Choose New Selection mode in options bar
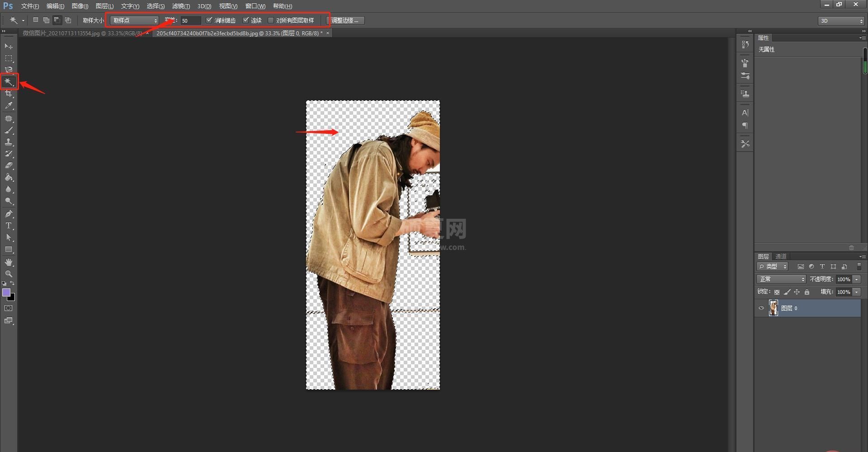Viewport: 868px width, 452px height. point(36,20)
